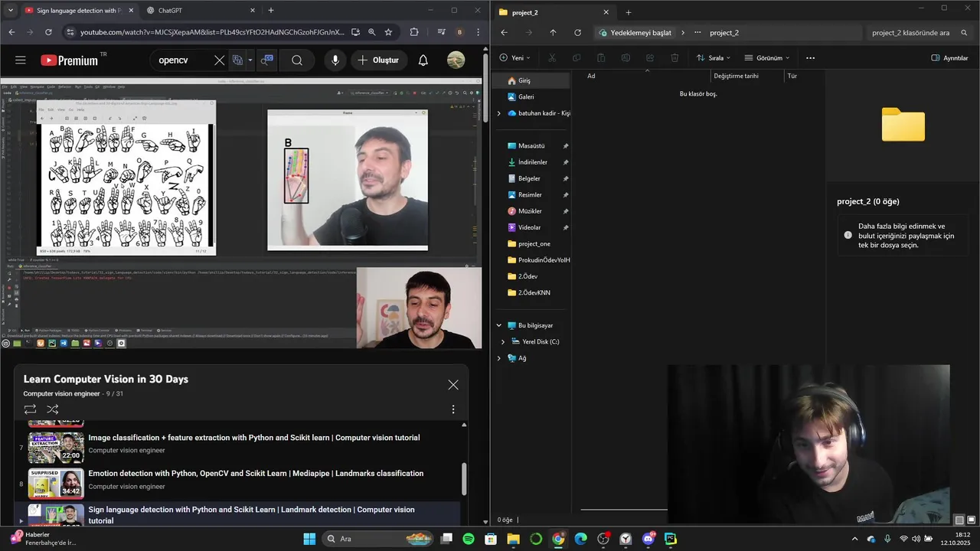Open the Yeni new item dropdown
Screen dimensions: 980x551
point(516,58)
